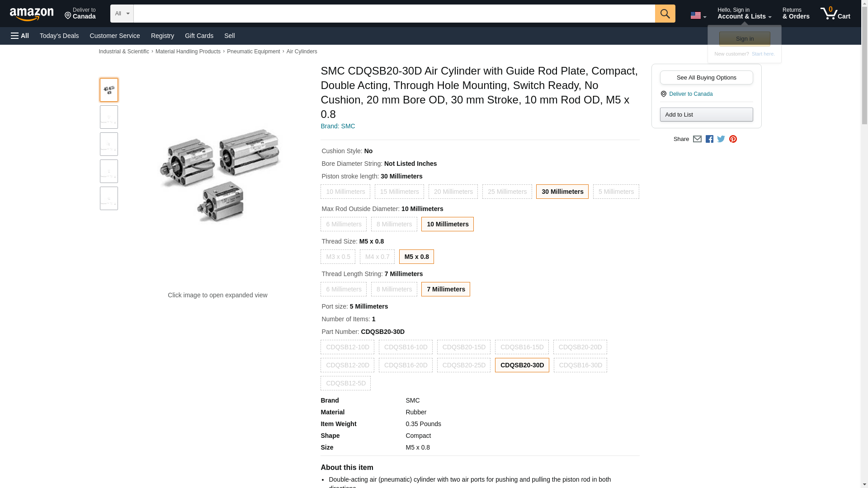The width and height of the screenshot is (868, 488).
Task: Open the Amazon logo home link
Action: pos(32,14)
